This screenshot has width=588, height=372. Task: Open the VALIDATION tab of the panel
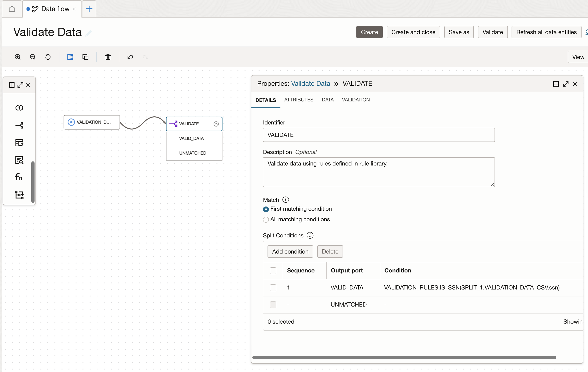coord(355,100)
